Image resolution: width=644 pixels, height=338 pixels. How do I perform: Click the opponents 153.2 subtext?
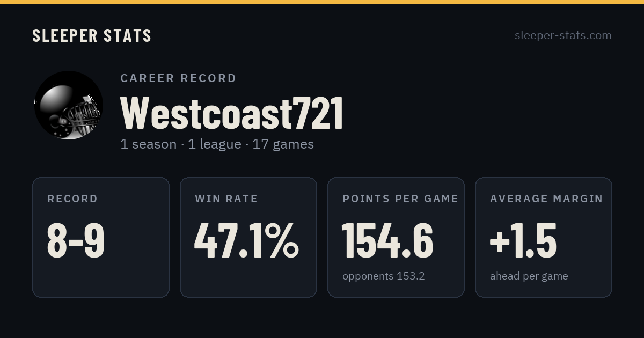384,276
